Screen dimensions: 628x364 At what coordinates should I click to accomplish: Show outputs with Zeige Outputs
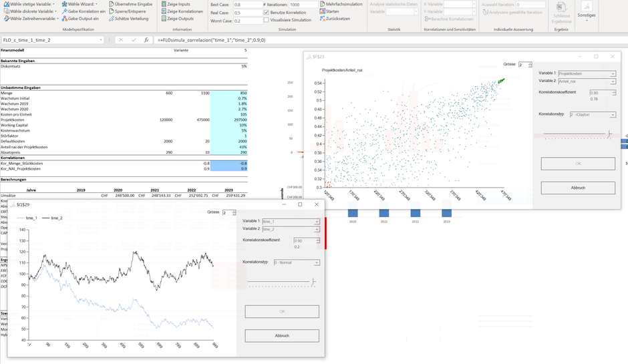178,19
